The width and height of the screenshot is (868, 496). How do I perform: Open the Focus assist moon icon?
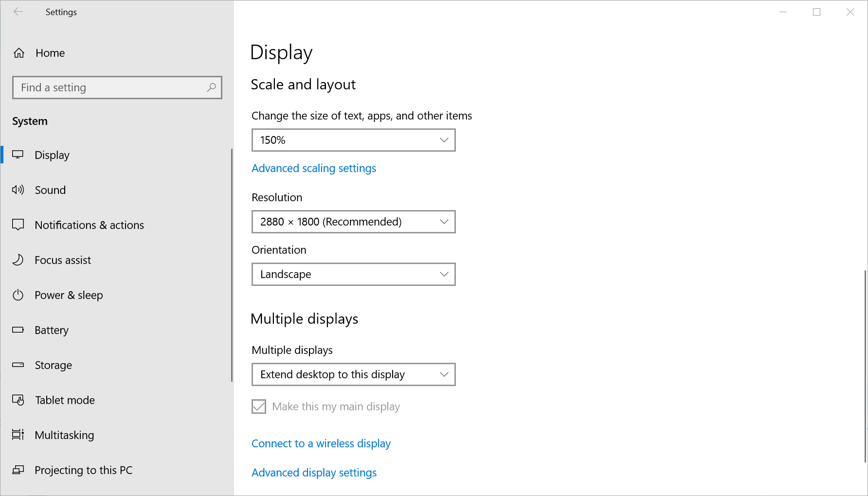tap(18, 260)
